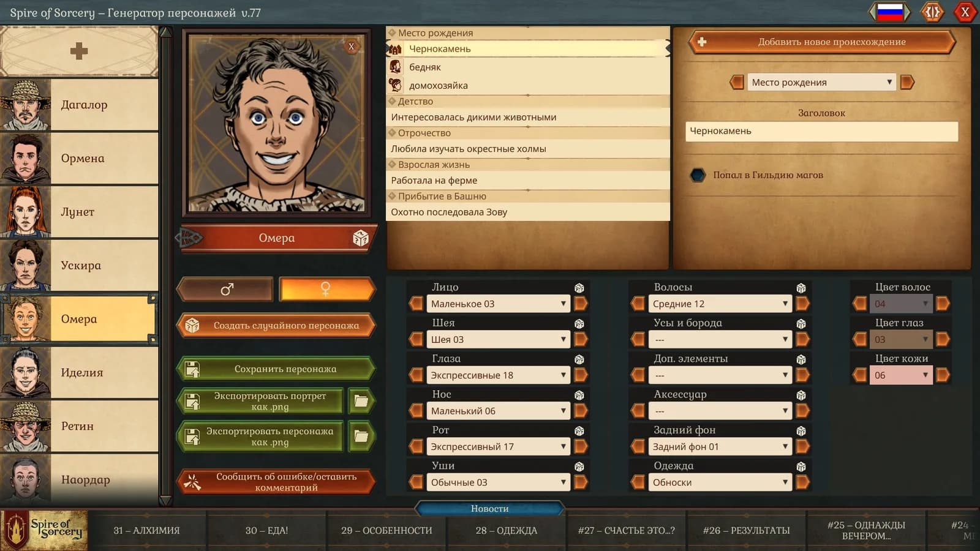The width and height of the screenshot is (980, 551).
Task: Switch language via the Russian flag
Action: tap(890, 12)
